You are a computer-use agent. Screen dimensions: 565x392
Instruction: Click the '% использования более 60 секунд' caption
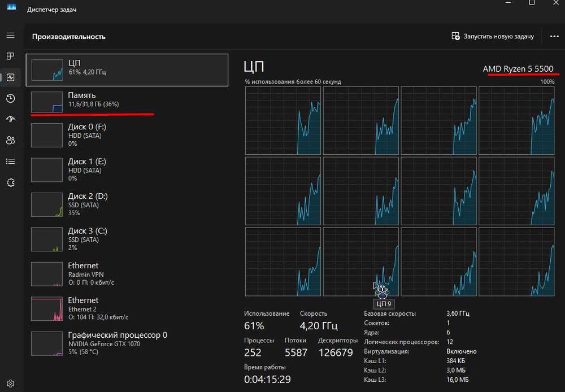293,82
